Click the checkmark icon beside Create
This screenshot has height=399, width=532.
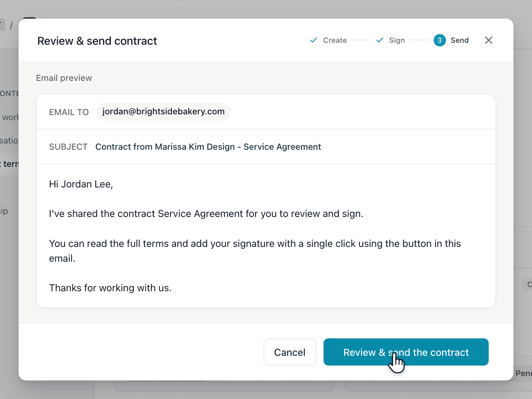[313, 40]
